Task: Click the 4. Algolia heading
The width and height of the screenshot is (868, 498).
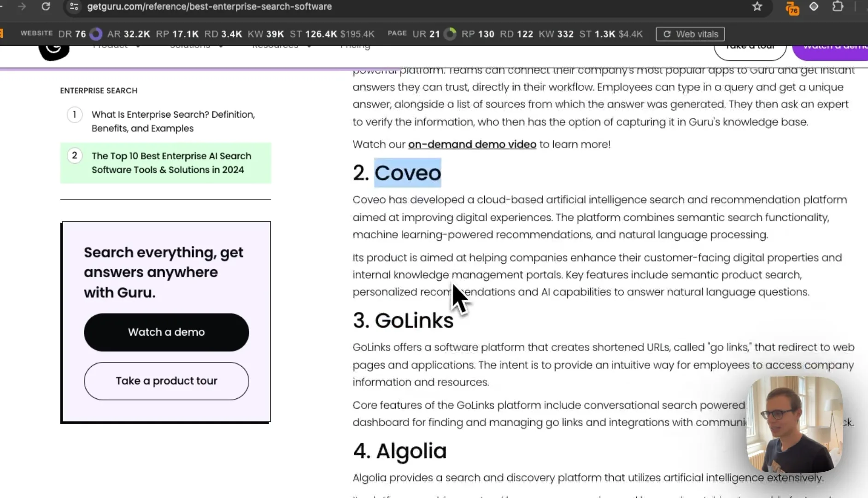Action: (400, 451)
